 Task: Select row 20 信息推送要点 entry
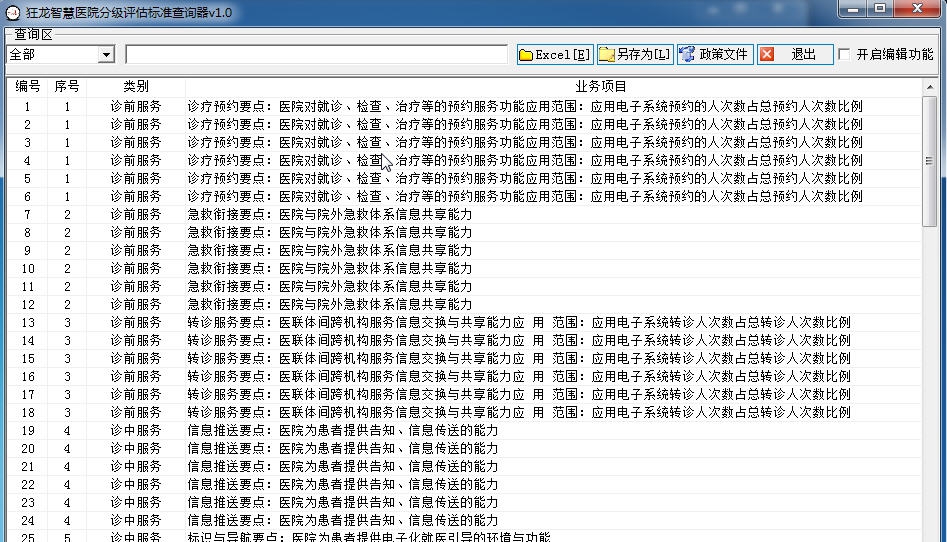[342, 448]
